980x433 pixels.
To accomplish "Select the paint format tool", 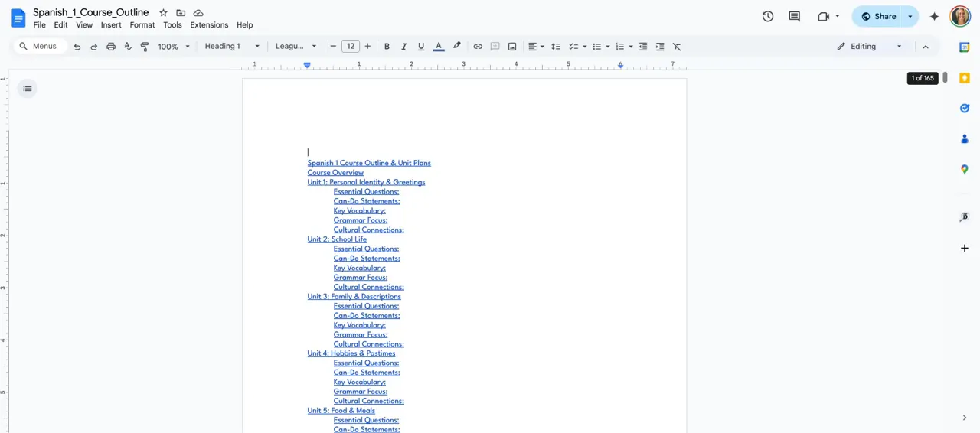I will (145, 47).
